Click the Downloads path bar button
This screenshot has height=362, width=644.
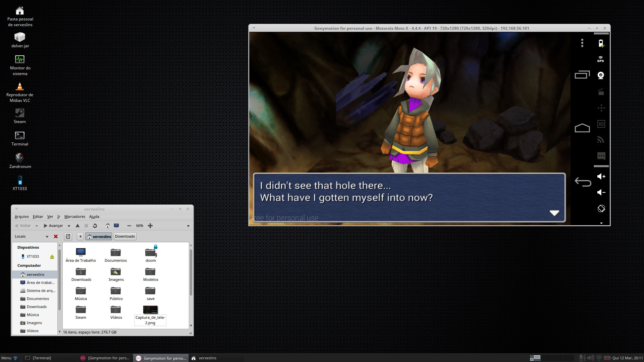pos(125,236)
